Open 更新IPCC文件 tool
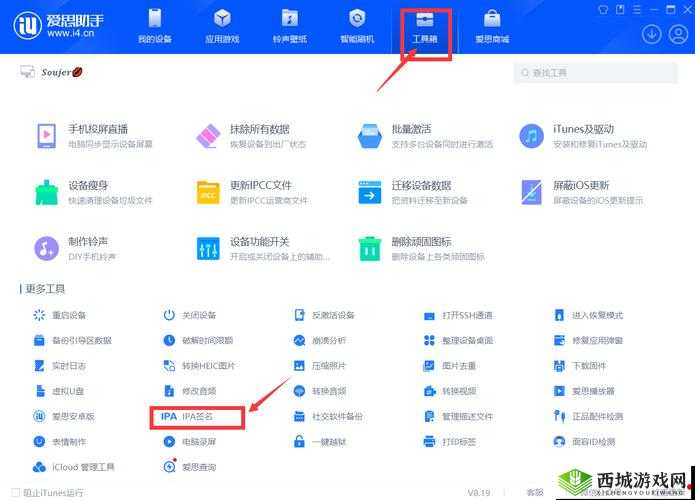The image size is (695, 500). pos(252,192)
